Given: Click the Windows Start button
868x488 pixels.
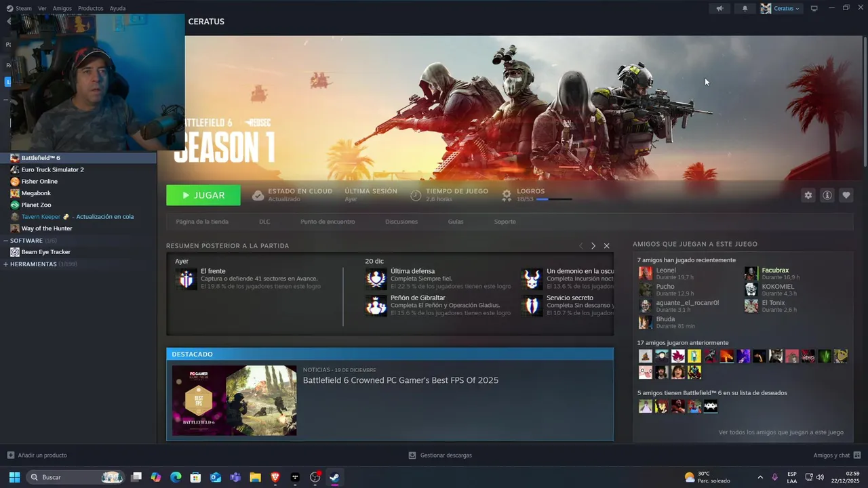Looking at the screenshot, I should [x=14, y=477].
